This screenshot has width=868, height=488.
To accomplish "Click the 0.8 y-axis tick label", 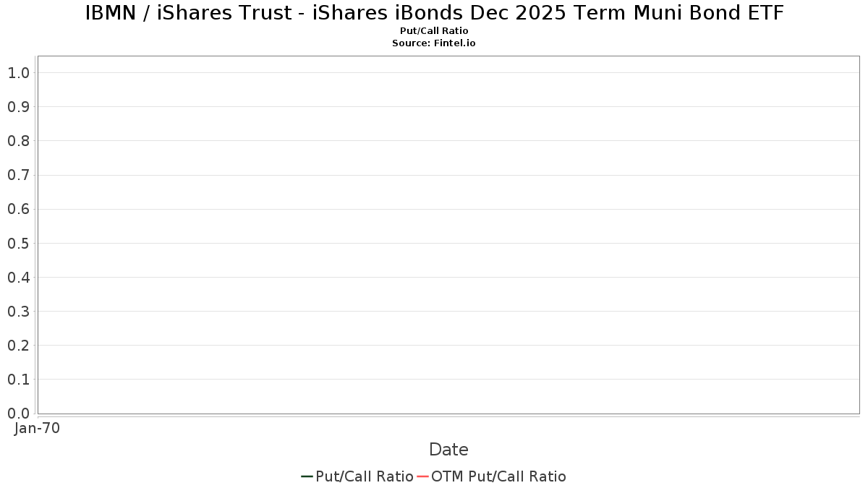I will [x=18, y=140].
